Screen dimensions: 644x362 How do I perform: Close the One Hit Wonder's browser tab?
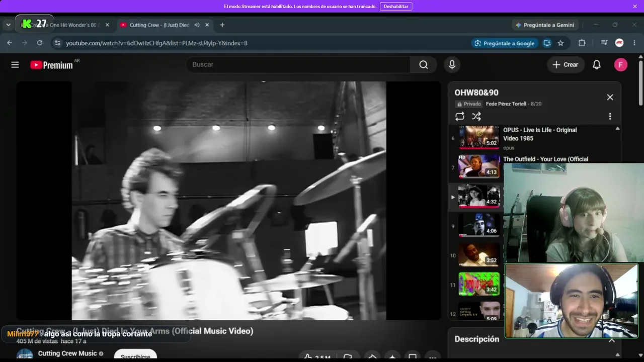107,25
